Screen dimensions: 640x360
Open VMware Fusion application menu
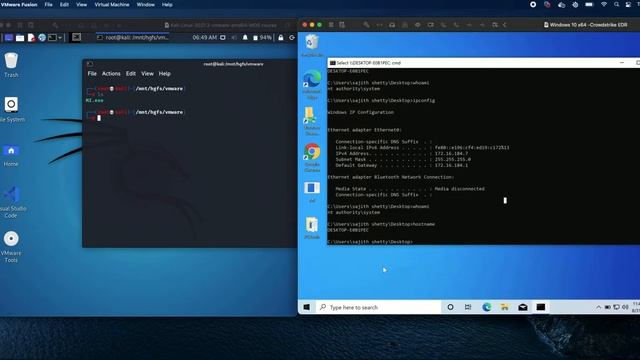click(19, 4)
